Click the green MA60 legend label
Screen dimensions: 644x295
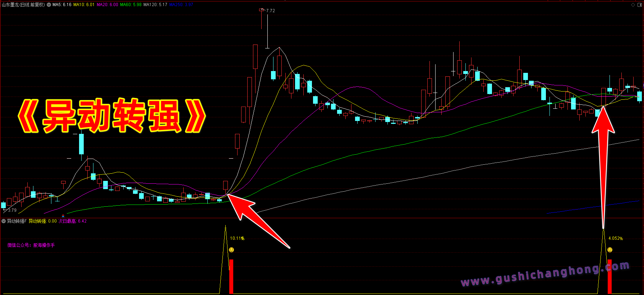pyautogui.click(x=130, y=5)
